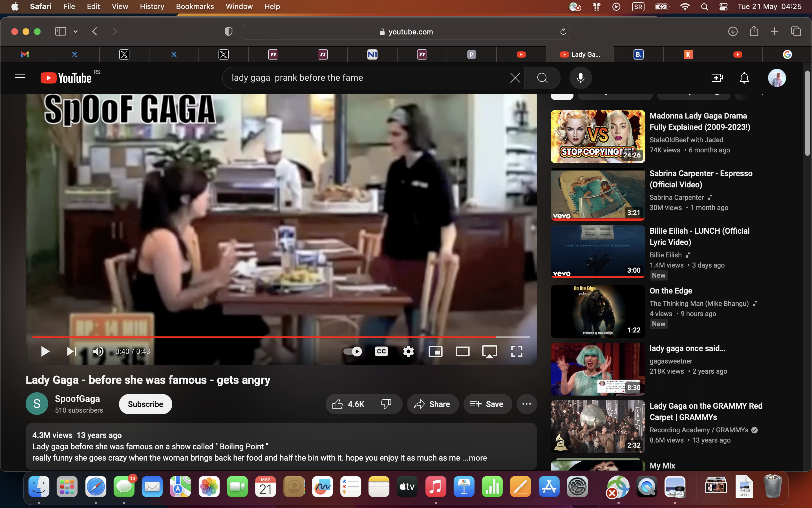Open Finder from the Dock
The image size is (812, 508).
click(39, 487)
